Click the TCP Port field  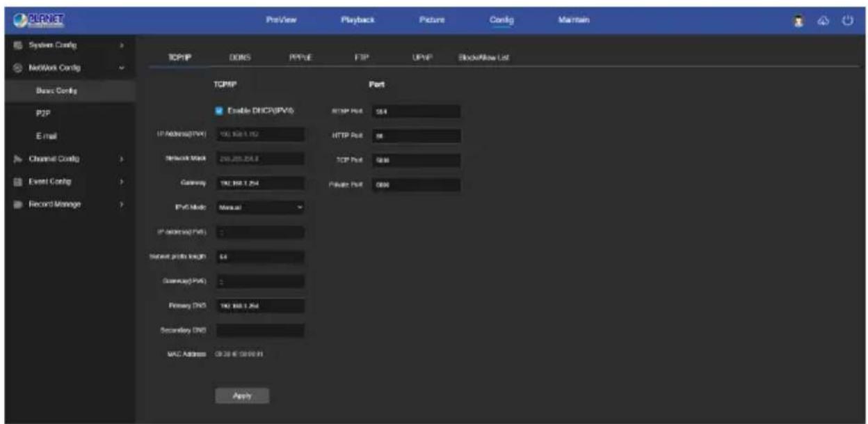pos(416,159)
